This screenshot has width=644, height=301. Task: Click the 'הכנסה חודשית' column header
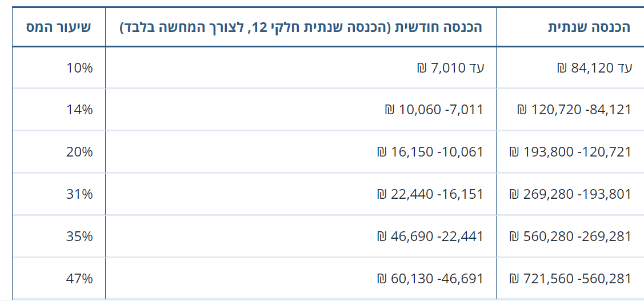(x=301, y=27)
